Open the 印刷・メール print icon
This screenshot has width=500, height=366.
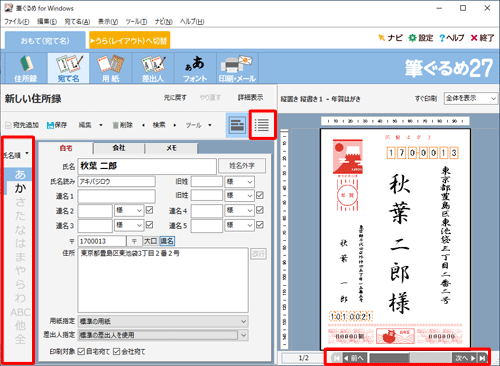coord(237,68)
